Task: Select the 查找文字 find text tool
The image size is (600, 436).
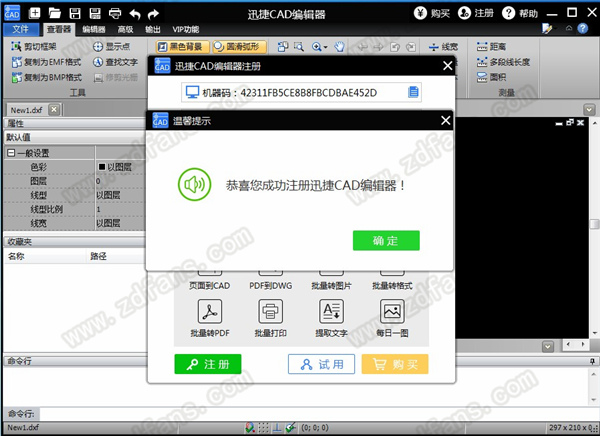Action: pyautogui.click(x=116, y=62)
